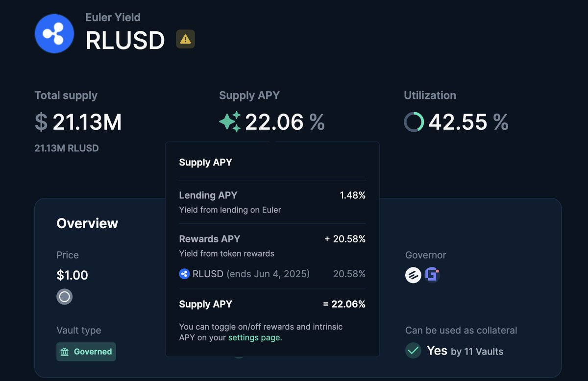Click the Governor label
The height and width of the screenshot is (381, 588).
(x=426, y=255)
